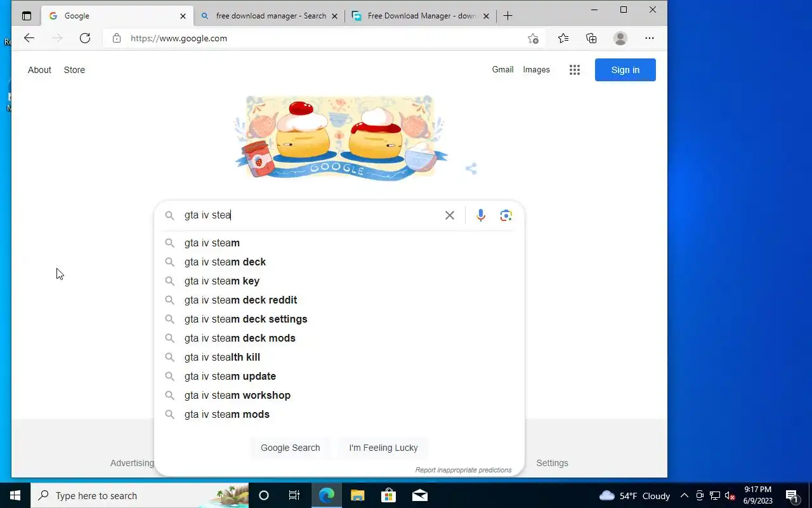The width and height of the screenshot is (812, 508).
Task: Open Edge Collections icon
Action: [591, 38]
